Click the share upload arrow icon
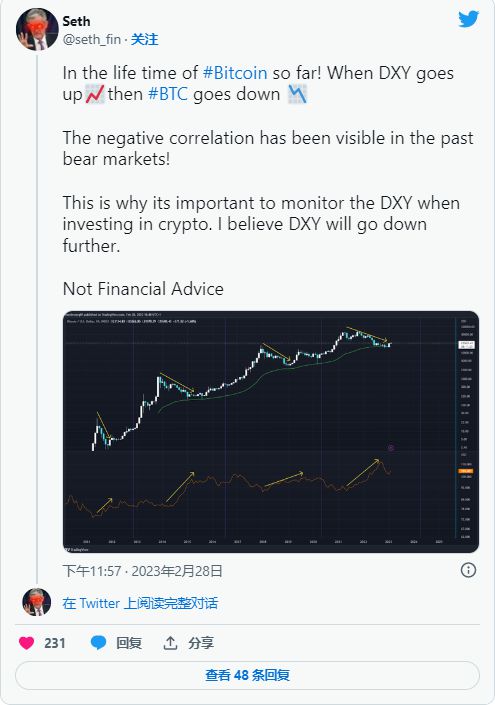 pyautogui.click(x=170, y=643)
